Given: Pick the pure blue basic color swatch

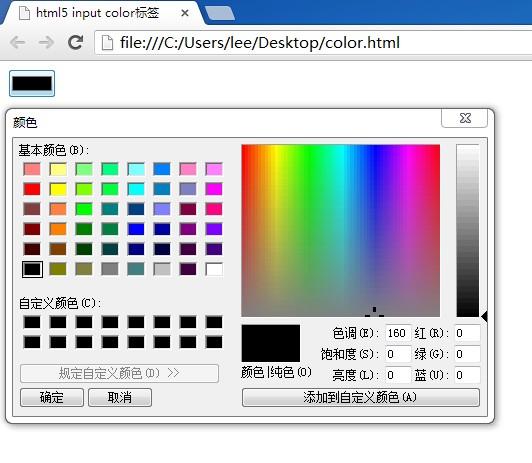Looking at the screenshot, I should click(136, 229).
